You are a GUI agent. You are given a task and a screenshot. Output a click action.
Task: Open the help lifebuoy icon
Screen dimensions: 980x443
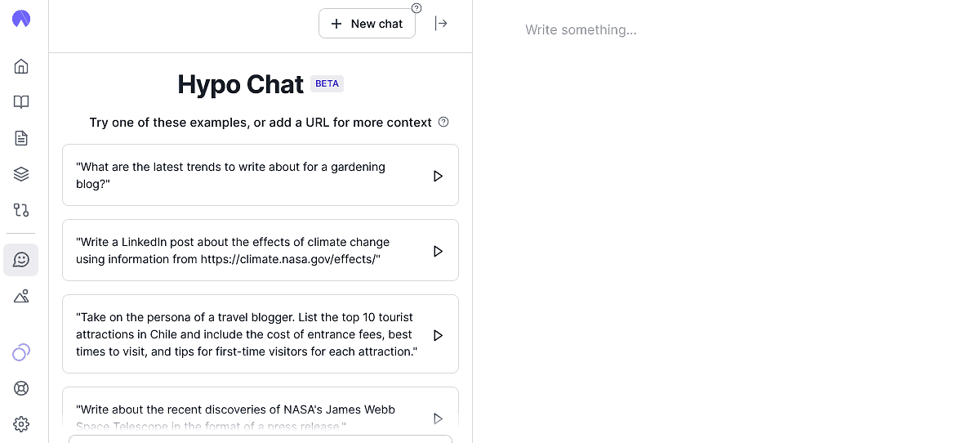point(21,388)
